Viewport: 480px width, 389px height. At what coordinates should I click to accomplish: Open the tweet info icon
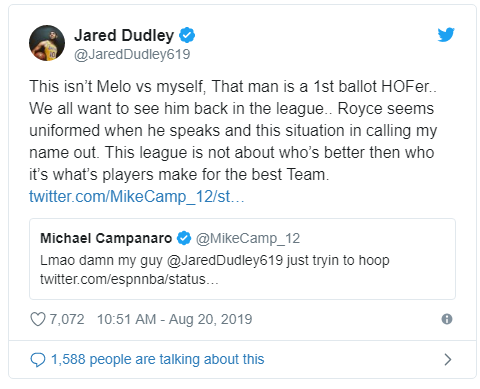pyautogui.click(x=447, y=319)
